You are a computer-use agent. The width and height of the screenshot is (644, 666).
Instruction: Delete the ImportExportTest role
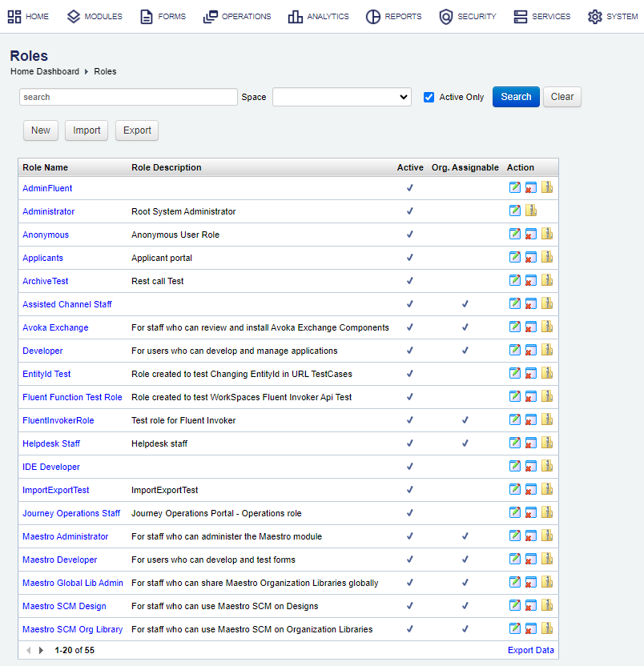(x=530, y=489)
